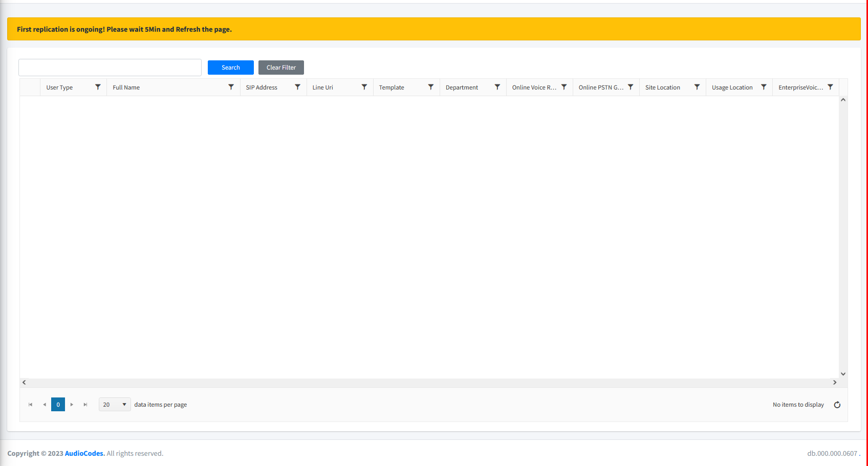Click the Clear Filter button

click(x=281, y=68)
